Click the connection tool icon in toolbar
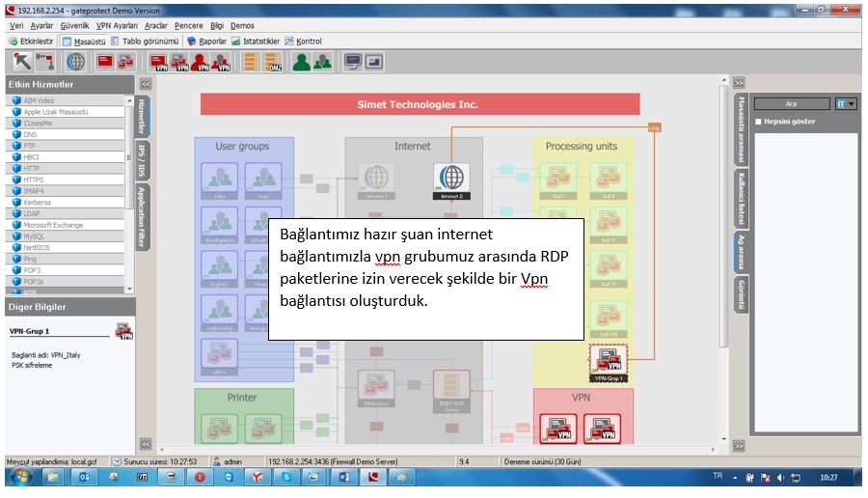Screen dimensions: 868x498 coord(44,62)
